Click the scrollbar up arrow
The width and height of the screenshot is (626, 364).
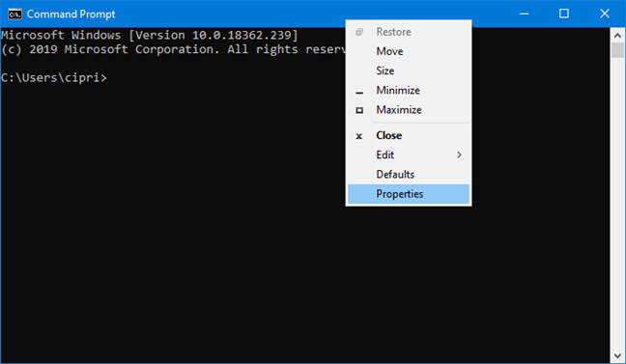tap(617, 36)
